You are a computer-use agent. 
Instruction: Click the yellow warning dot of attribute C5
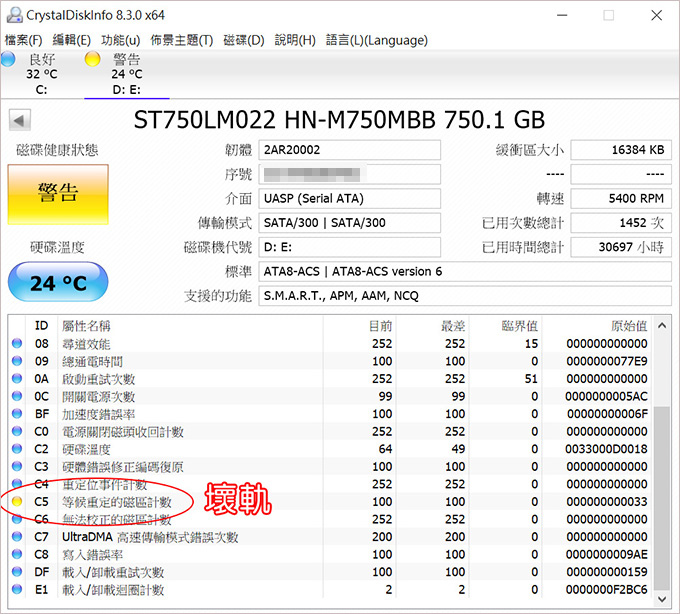[x=17, y=502]
